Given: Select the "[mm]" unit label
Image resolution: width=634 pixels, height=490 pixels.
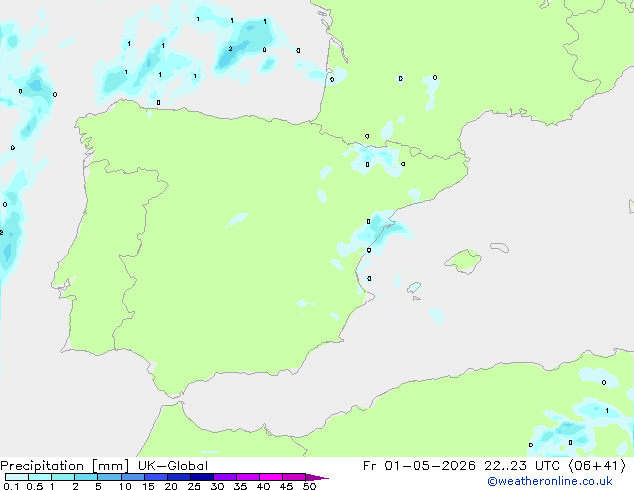Looking at the screenshot, I should 110,466.
